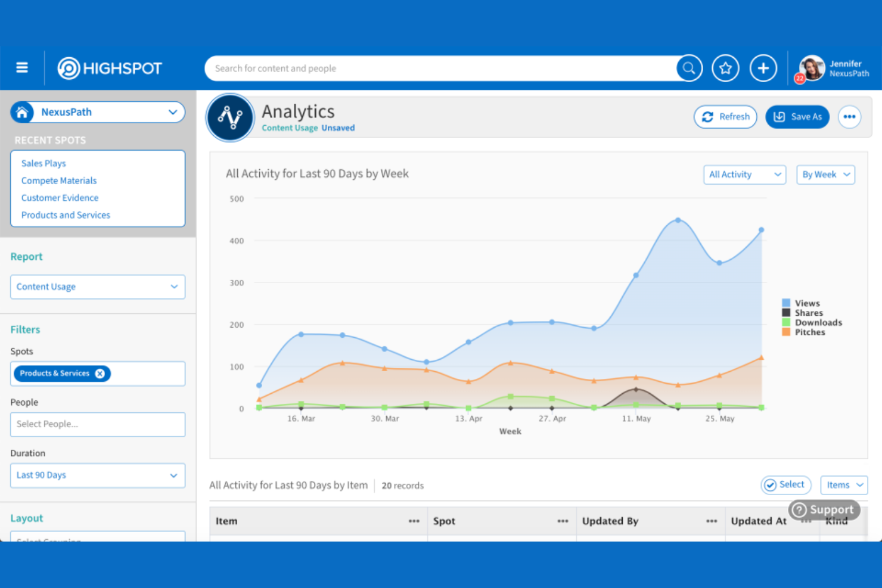
Task: Enable row selection with the Select toggle
Action: (x=785, y=484)
